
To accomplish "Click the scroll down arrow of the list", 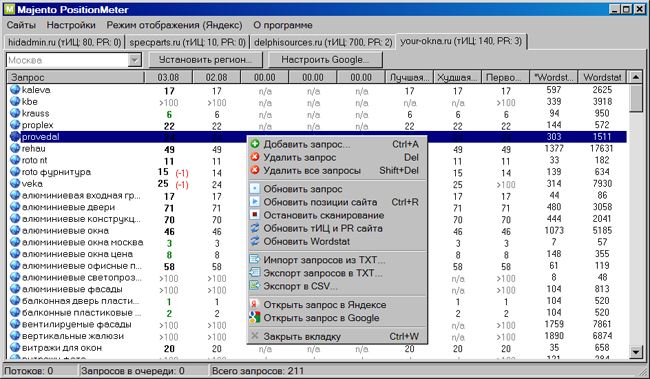I will (636, 352).
